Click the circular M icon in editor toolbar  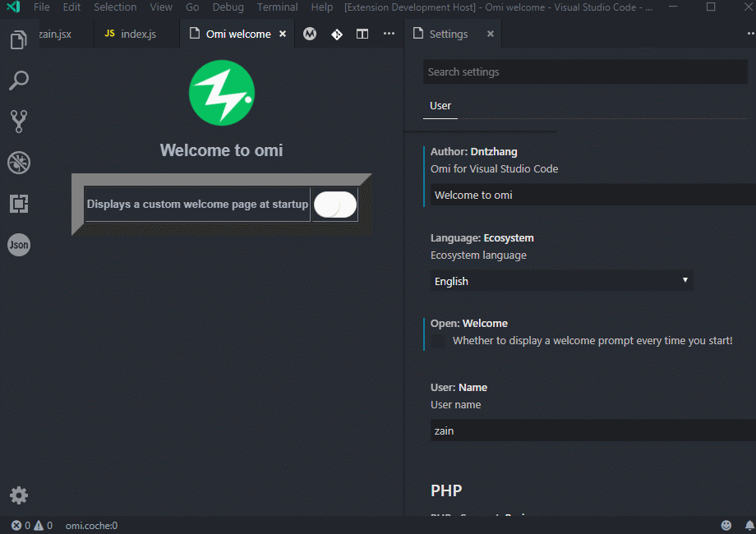pyautogui.click(x=310, y=34)
